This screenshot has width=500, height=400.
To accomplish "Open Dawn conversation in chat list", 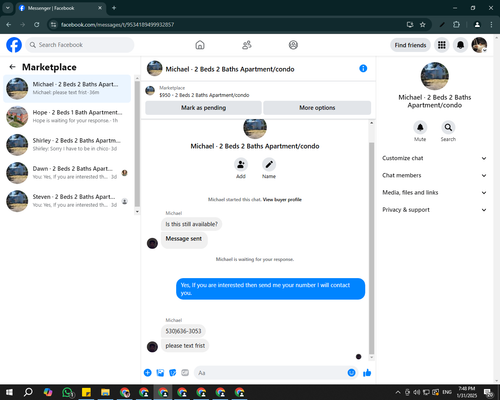I will [67, 173].
